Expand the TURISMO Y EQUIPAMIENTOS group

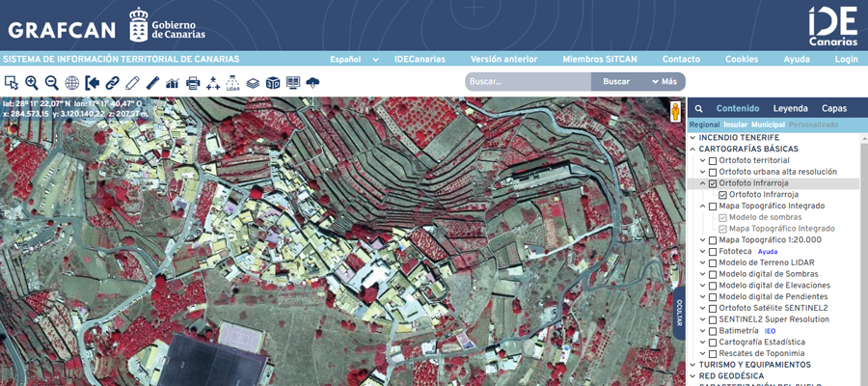tap(692, 365)
